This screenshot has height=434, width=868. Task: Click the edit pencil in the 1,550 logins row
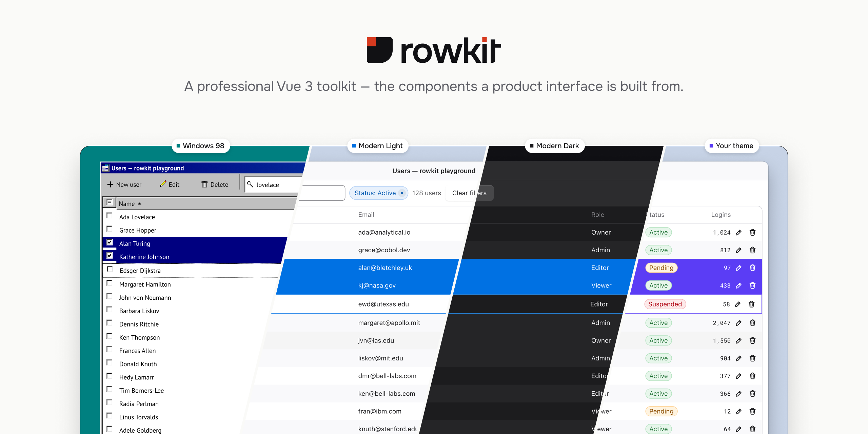point(738,341)
